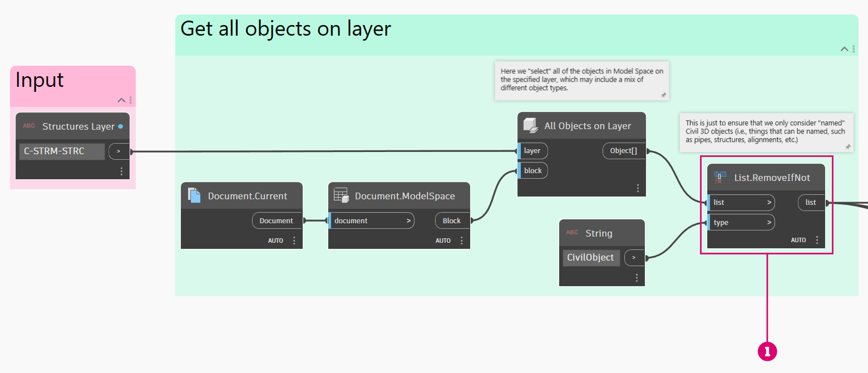
Task: Click the String node output port arrow
Action: [x=634, y=258]
